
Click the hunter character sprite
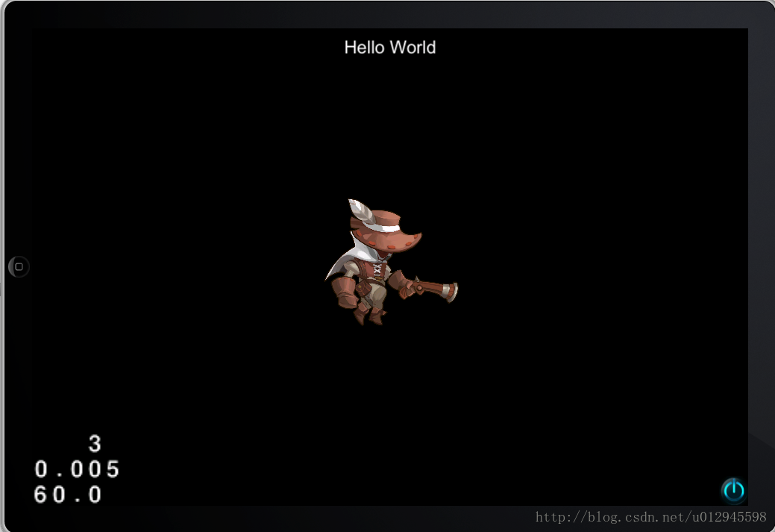click(x=391, y=262)
